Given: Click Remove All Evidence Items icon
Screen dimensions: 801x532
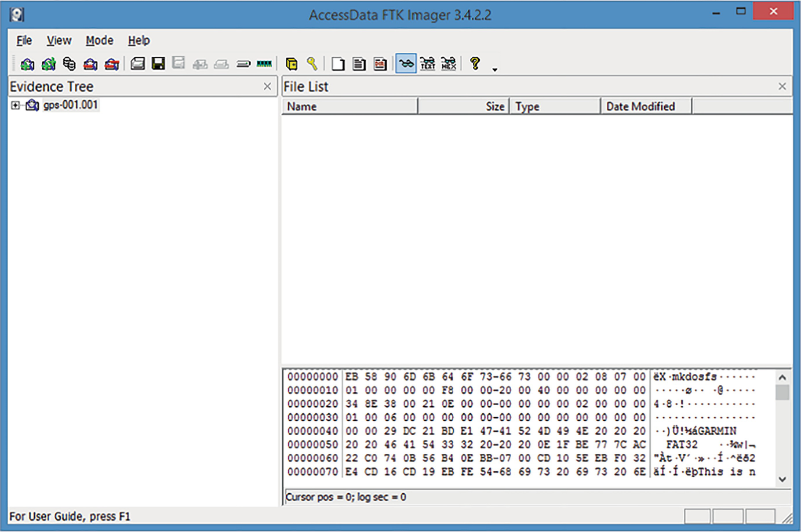Looking at the screenshot, I should pos(112,64).
